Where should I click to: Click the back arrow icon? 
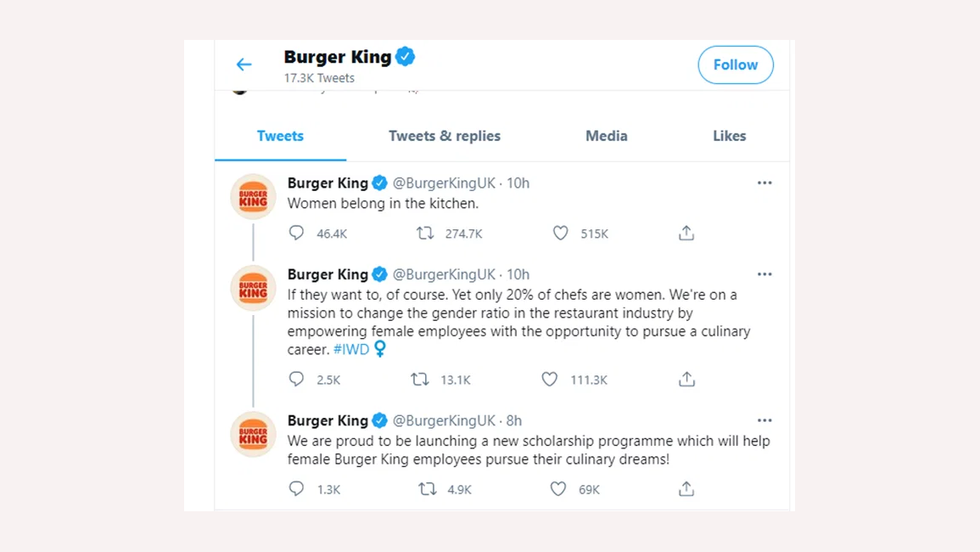click(x=244, y=65)
